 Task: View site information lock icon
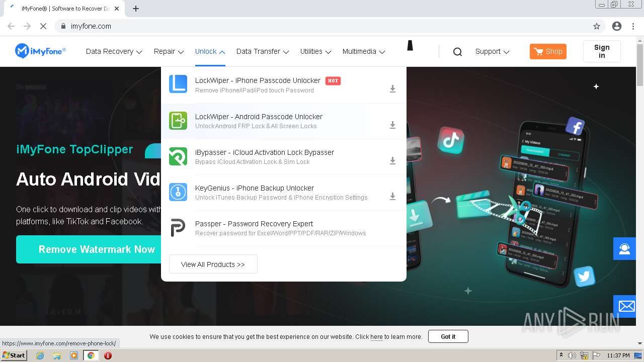[x=63, y=26]
